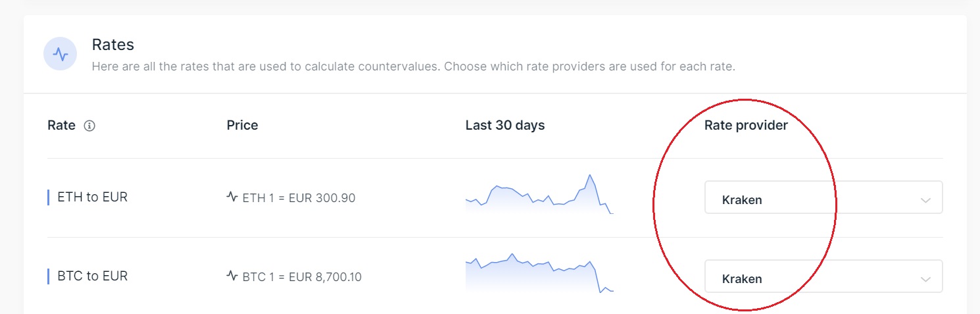Screen dimensions: 980x314
Task: Click chevron arrow in BTC to EUR provider
Action: tap(925, 279)
